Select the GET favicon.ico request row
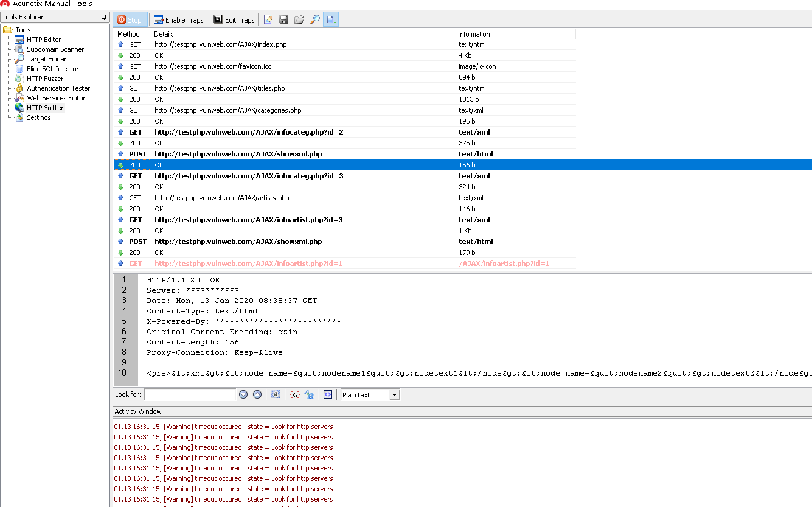 tap(345, 66)
